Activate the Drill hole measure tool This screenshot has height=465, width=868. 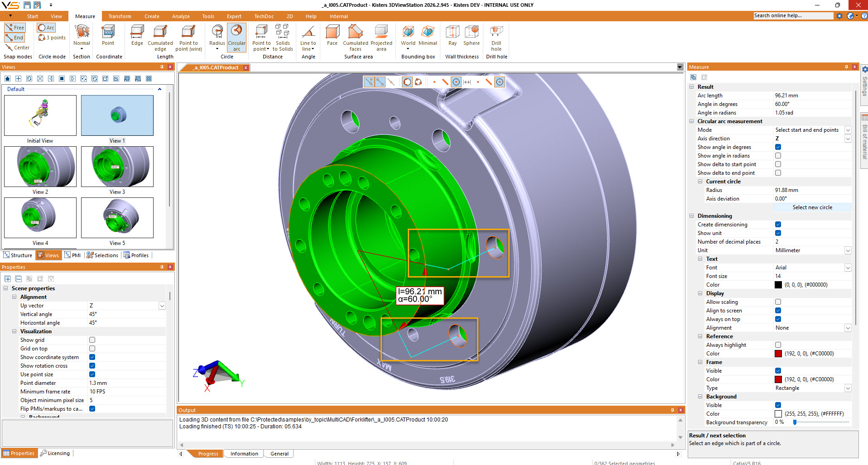497,38
